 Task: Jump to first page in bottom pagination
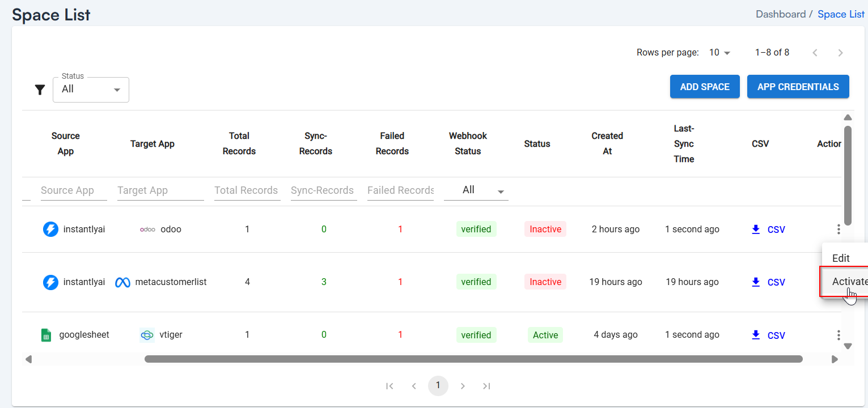coord(389,386)
